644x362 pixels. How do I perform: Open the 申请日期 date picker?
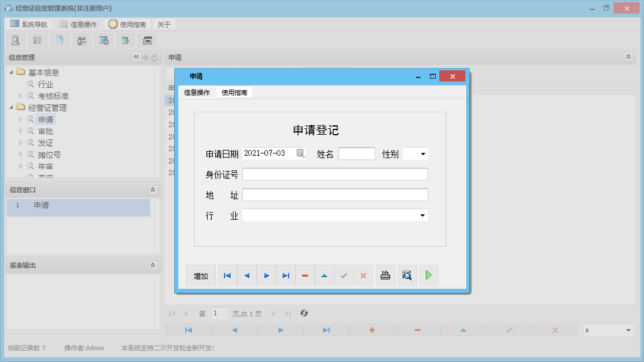(x=301, y=153)
